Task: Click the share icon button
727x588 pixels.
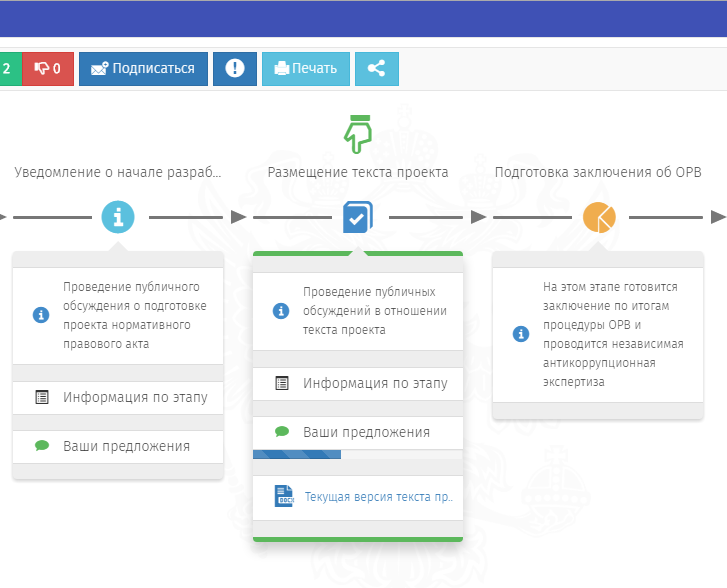Action: [x=376, y=69]
